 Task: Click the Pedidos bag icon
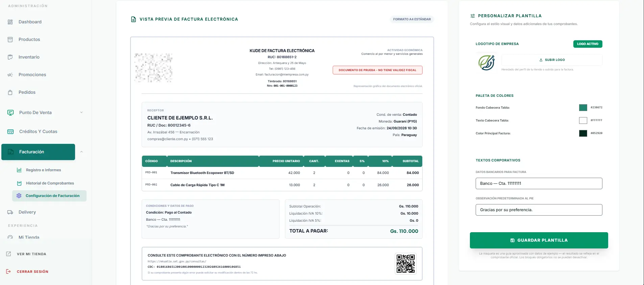[x=10, y=92]
